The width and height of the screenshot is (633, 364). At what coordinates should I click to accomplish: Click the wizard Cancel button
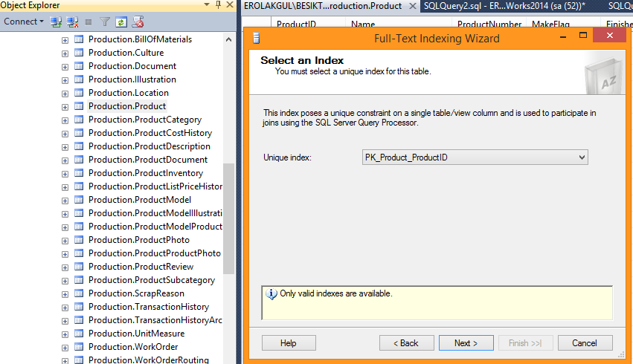[x=584, y=343]
